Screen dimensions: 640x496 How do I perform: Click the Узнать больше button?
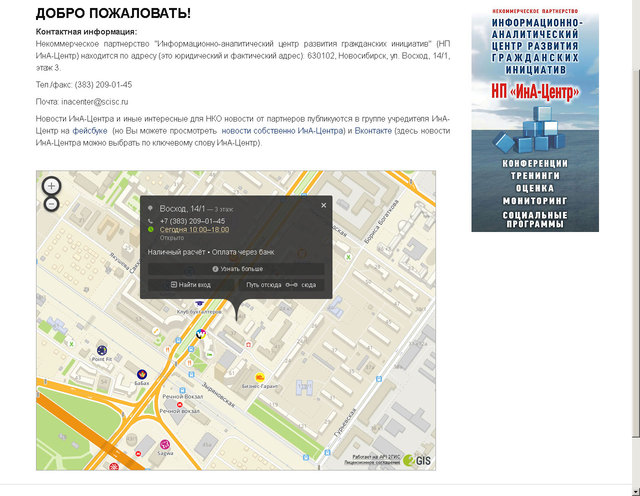236,269
